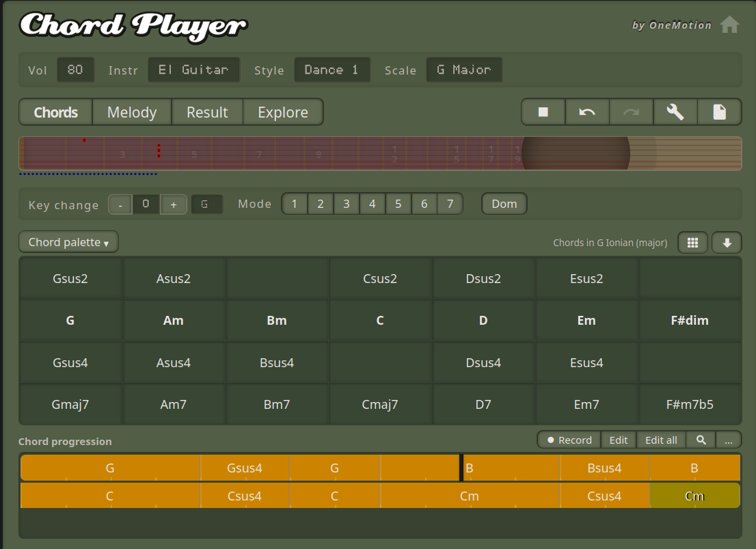Image resolution: width=756 pixels, height=549 pixels.
Task: Show chord palette grid view icon
Action: 692,242
